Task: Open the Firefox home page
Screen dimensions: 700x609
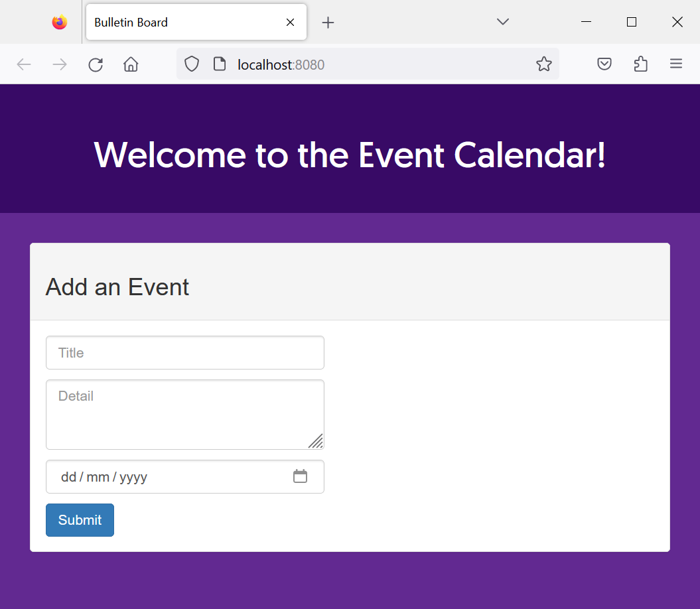Action: tap(131, 64)
